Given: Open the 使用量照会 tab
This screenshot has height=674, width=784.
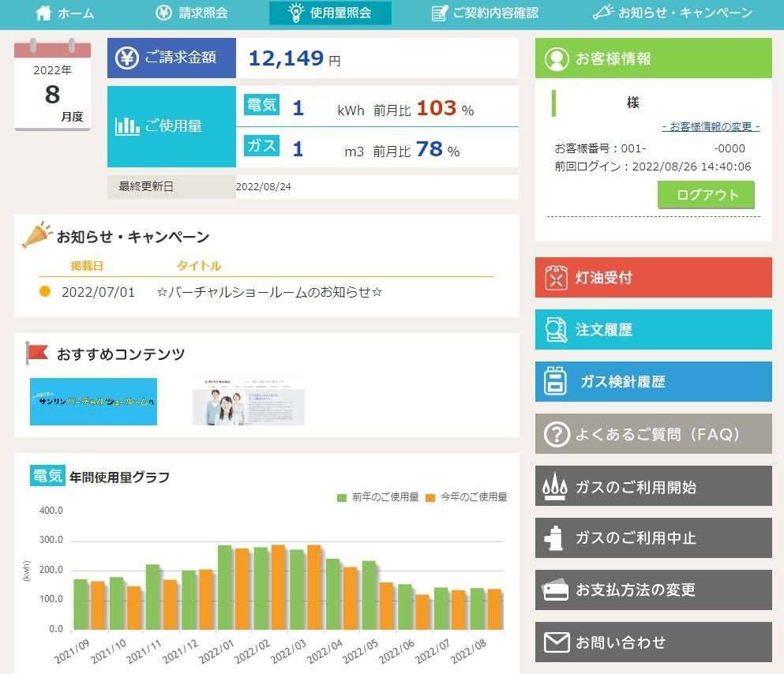Looking at the screenshot, I should point(330,13).
